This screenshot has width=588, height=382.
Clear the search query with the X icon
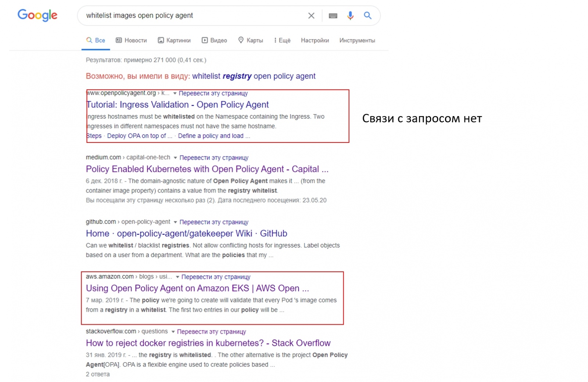point(311,16)
